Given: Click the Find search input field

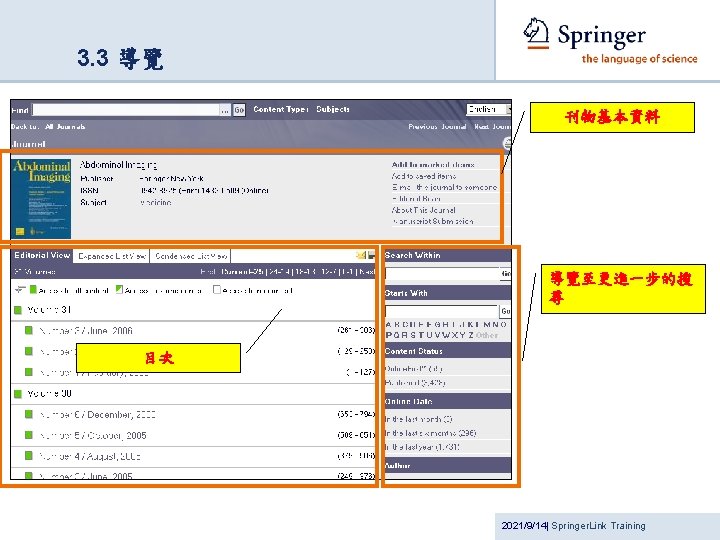Looking at the screenshot, I should point(126,110).
